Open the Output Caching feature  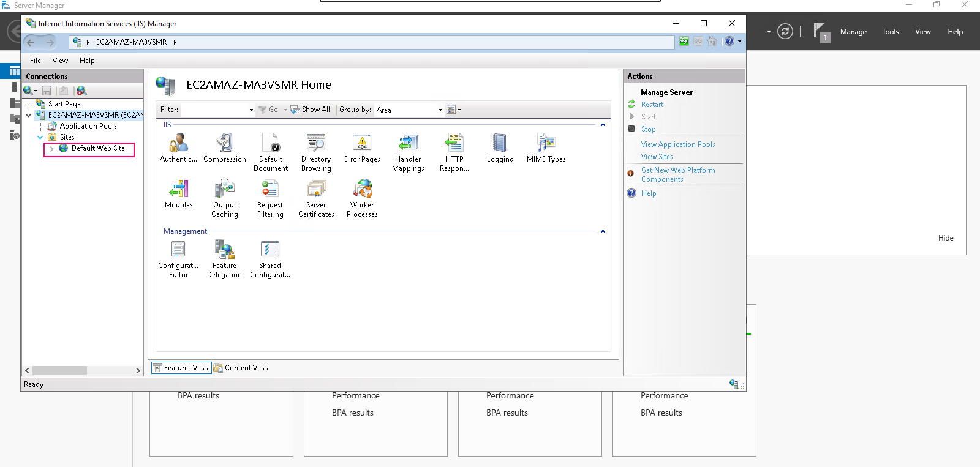225,198
